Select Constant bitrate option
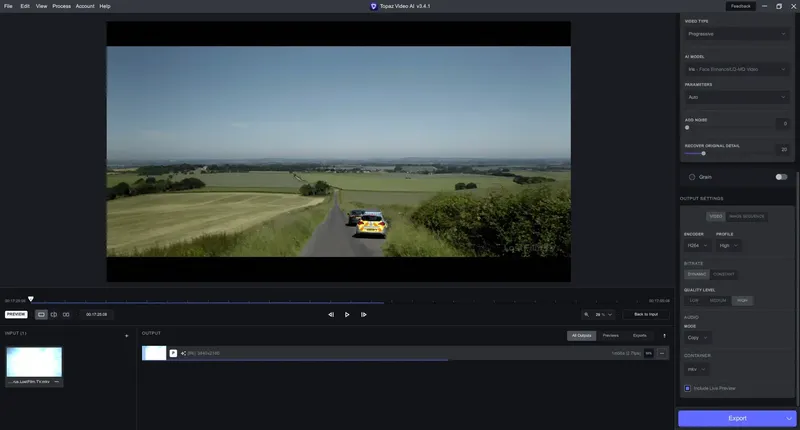 coord(723,274)
